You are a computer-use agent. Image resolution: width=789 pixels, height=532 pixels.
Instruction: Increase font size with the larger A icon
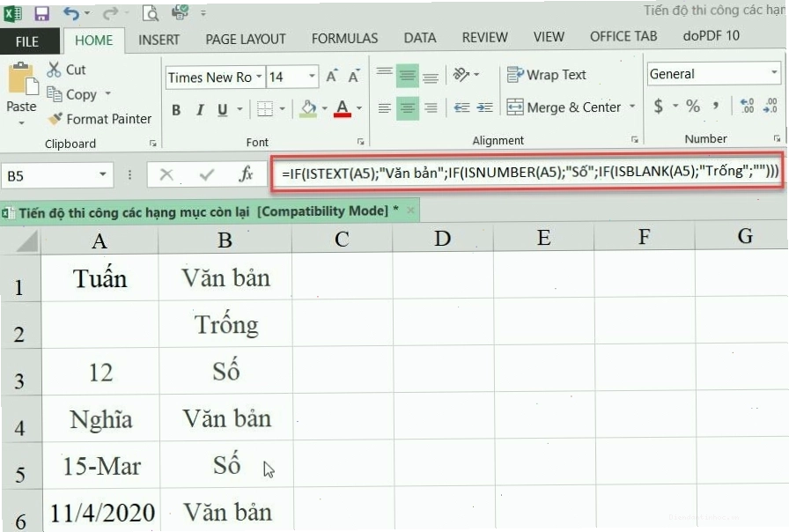332,77
